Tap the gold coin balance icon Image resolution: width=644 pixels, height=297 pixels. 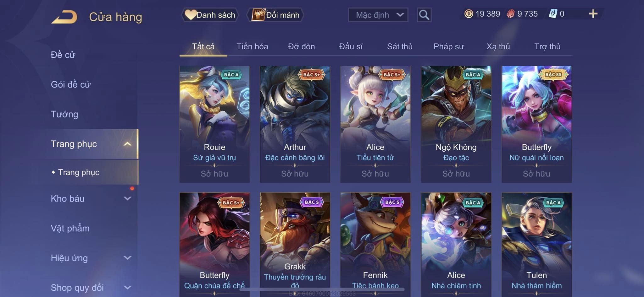(469, 14)
